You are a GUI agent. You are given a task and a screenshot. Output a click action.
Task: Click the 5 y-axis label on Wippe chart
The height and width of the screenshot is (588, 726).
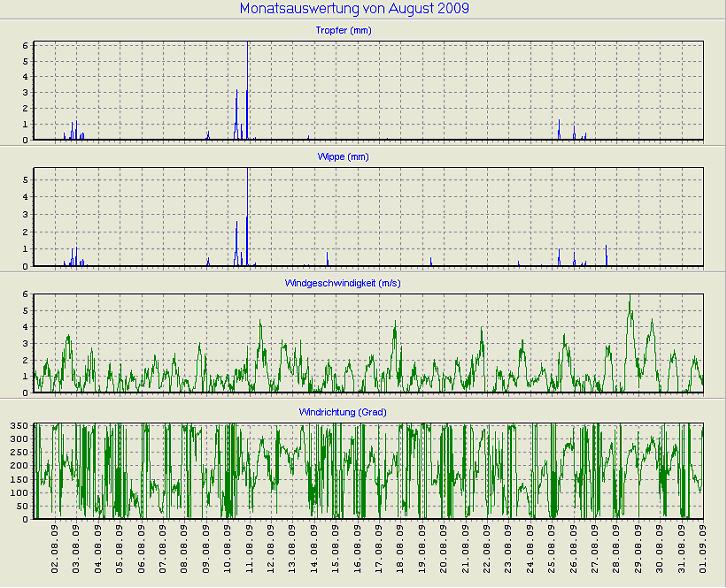26,179
